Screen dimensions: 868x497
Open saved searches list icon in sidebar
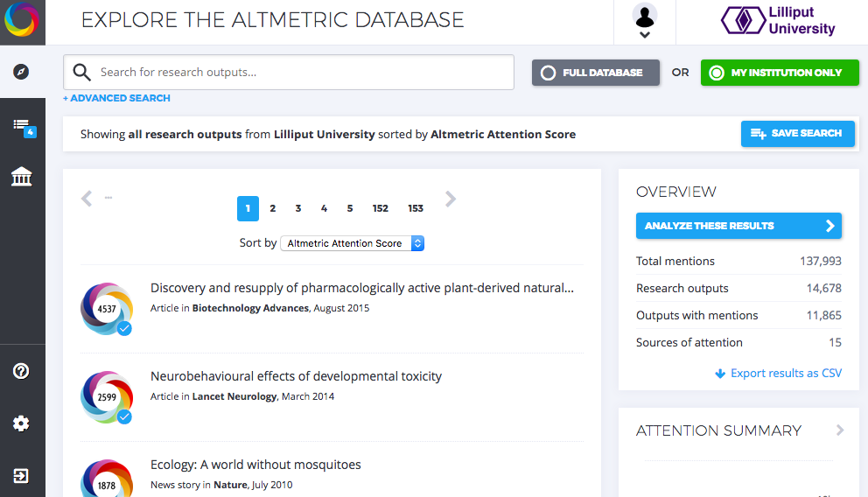(x=22, y=127)
